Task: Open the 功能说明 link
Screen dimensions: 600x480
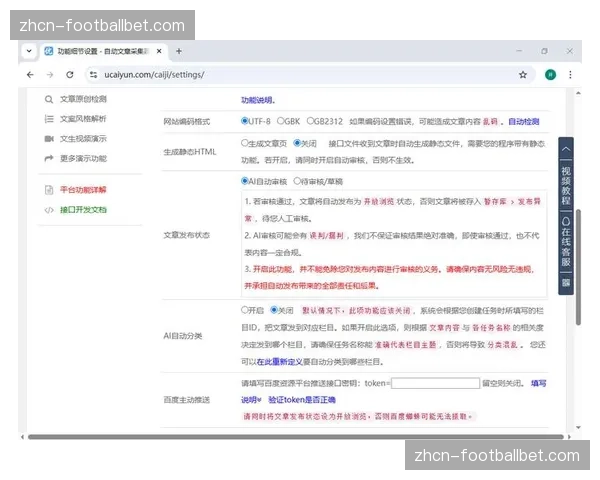Action: pos(257,100)
